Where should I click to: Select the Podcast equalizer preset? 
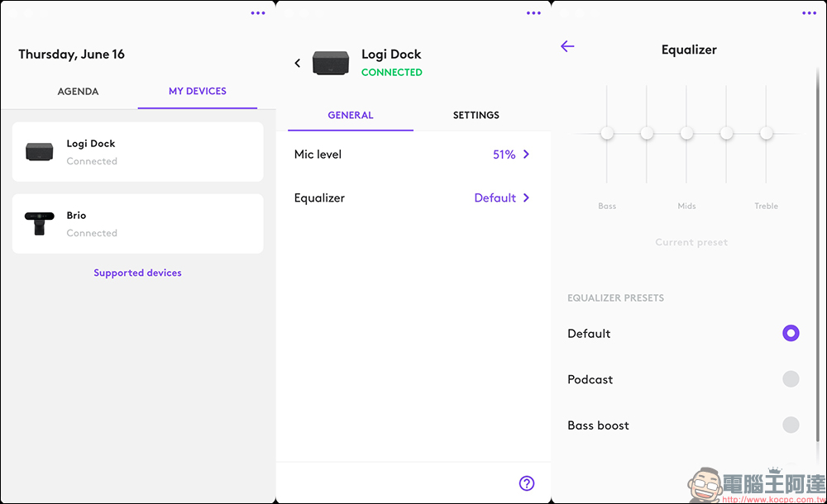click(x=791, y=379)
